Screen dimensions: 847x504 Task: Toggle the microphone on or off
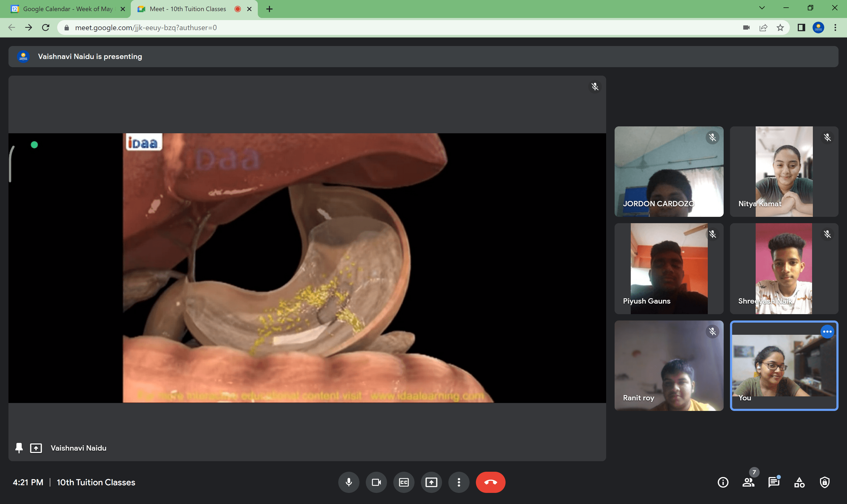coord(348,482)
